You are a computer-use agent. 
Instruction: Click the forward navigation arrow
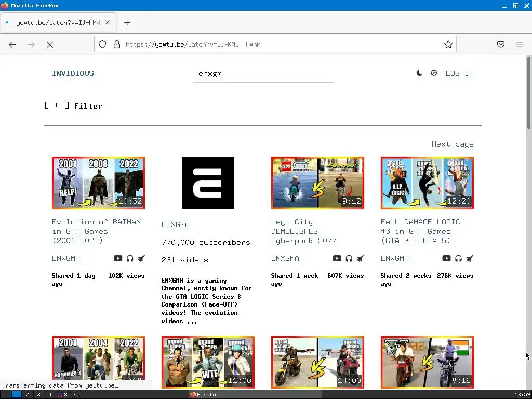31,45
